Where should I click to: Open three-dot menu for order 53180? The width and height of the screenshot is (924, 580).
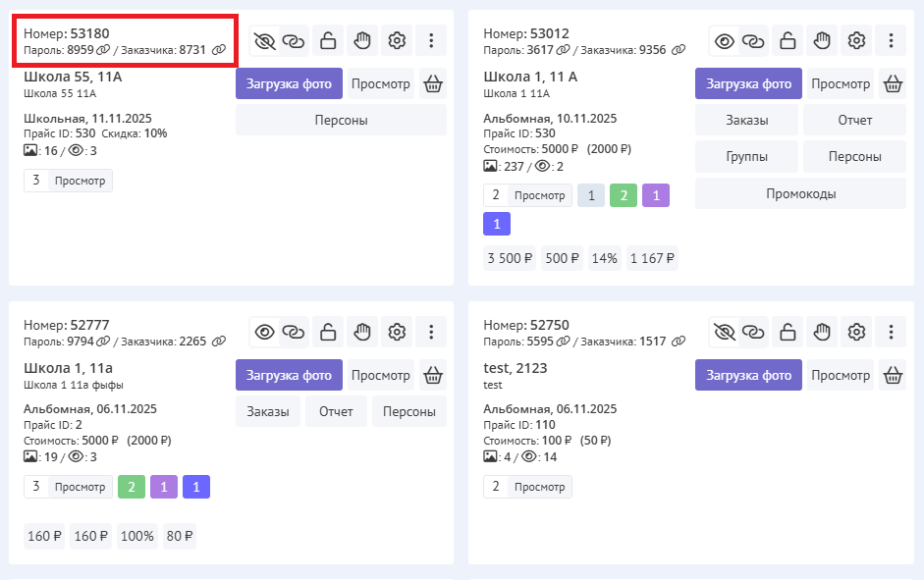pos(430,40)
